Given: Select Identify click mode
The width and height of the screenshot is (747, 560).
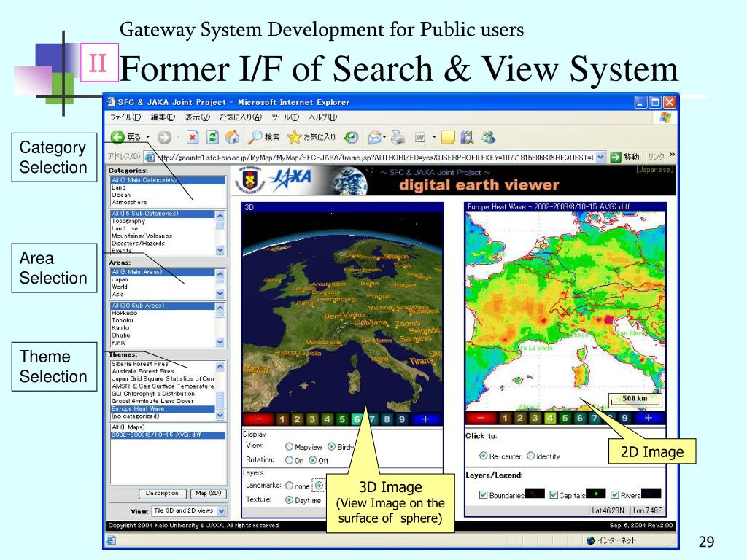Looking at the screenshot, I should tap(531, 456).
